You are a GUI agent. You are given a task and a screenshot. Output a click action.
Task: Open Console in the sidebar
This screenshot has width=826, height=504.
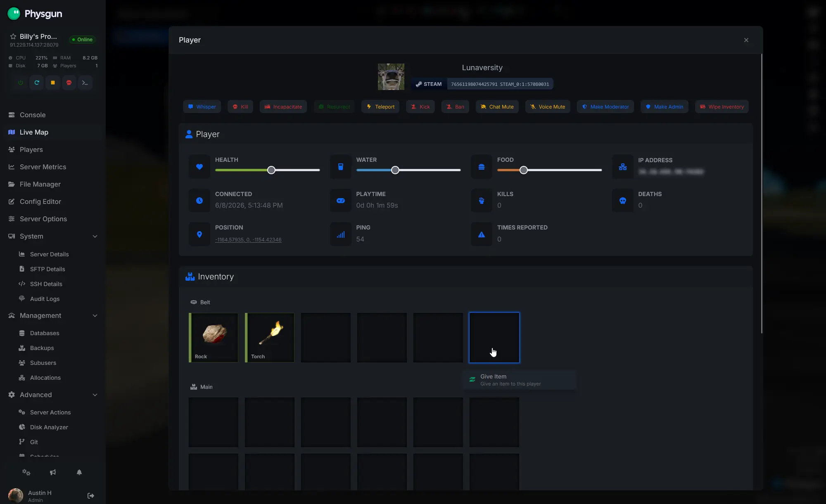53,115
